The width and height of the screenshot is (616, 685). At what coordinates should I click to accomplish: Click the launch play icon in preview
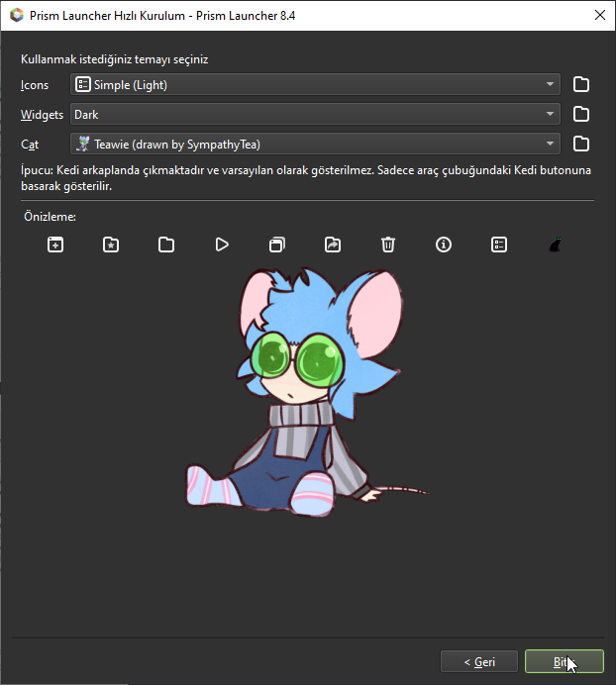coord(222,245)
